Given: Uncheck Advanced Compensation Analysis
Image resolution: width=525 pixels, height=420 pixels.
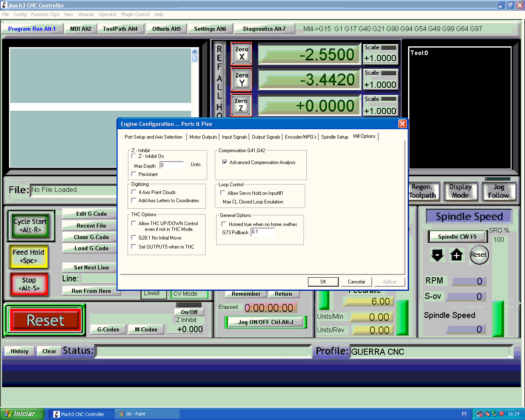Looking at the screenshot, I should (x=225, y=162).
